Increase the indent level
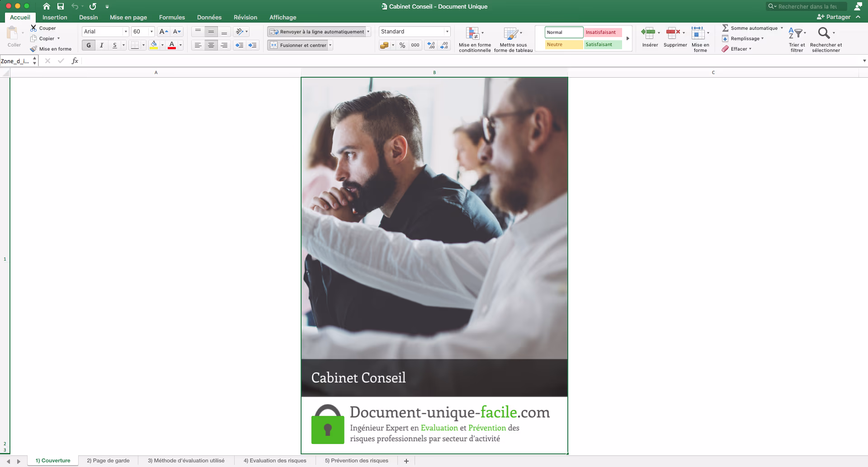Screen dimensions: 868x467 253,45
